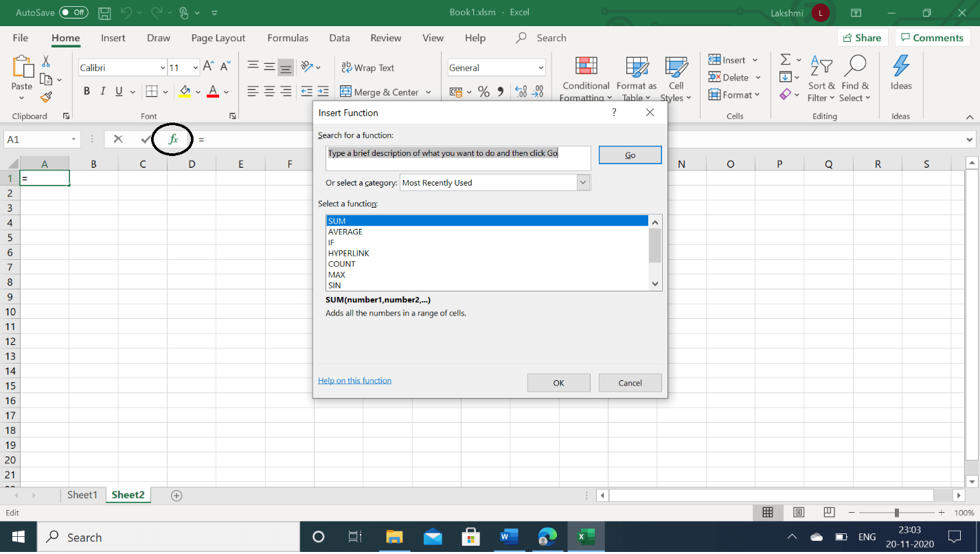
Task: Click the Go button
Action: point(629,155)
